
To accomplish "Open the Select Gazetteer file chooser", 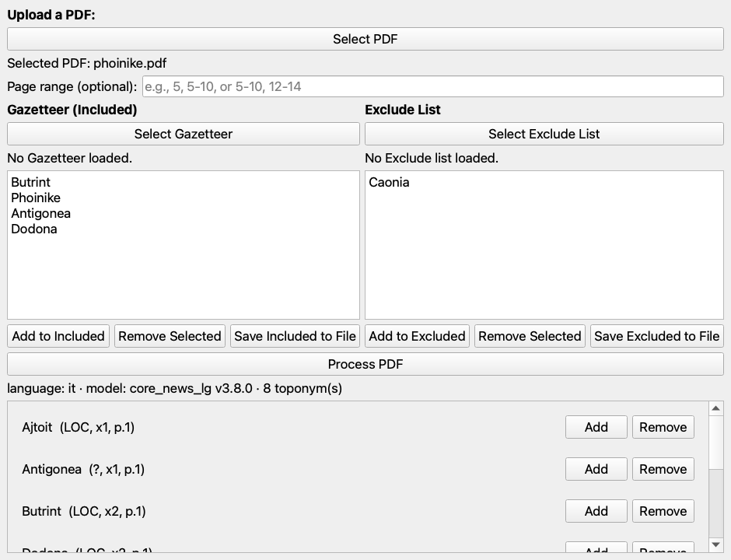I will pos(184,134).
